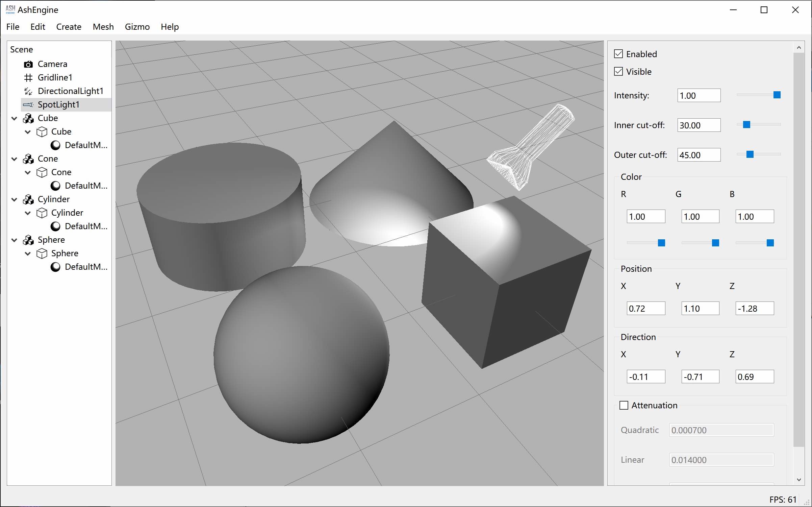The width and height of the screenshot is (812, 507).
Task: Collapse the inner Cylinder mesh node
Action: 28,213
